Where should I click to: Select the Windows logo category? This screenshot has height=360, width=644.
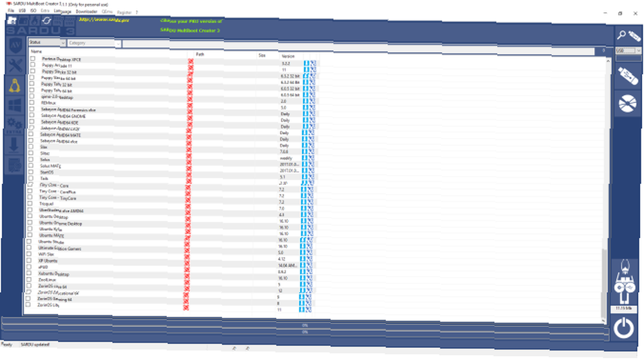coord(15,106)
